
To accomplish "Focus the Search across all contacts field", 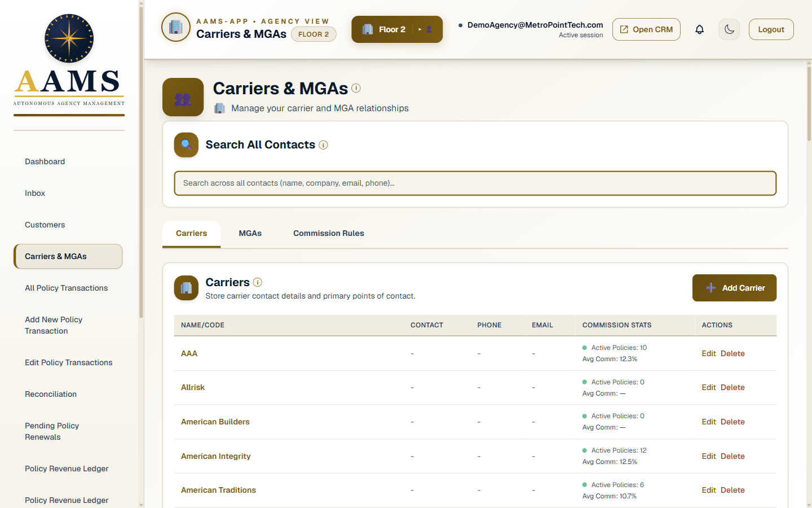I will [x=475, y=183].
